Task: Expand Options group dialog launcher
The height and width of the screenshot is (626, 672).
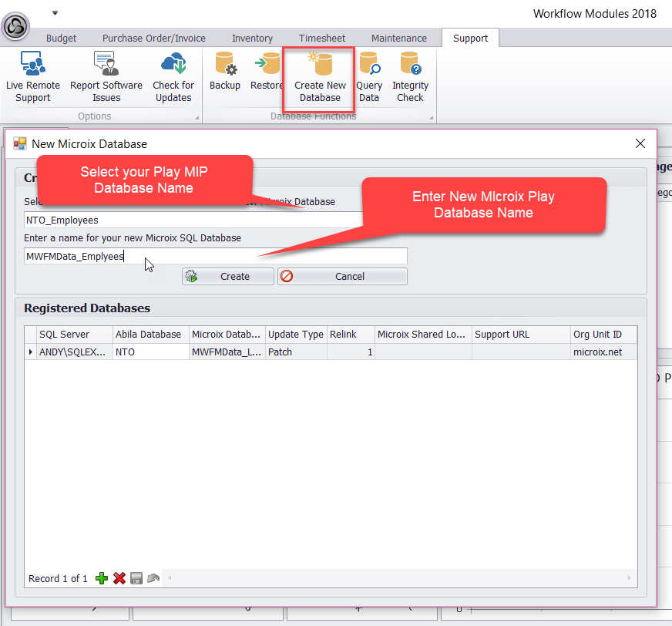Action: click(197, 118)
